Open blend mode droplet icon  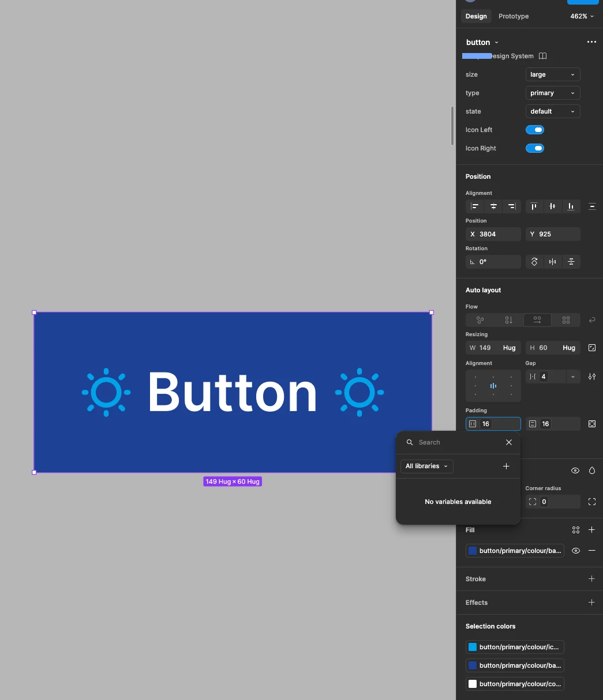click(592, 471)
